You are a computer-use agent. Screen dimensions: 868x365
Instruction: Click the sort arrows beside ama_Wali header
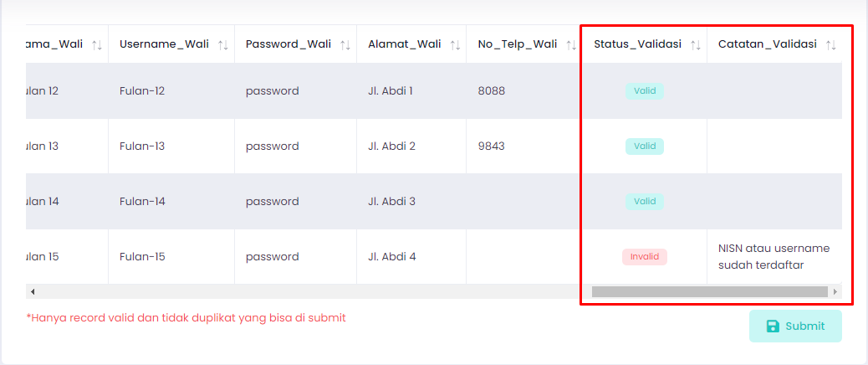(97, 45)
